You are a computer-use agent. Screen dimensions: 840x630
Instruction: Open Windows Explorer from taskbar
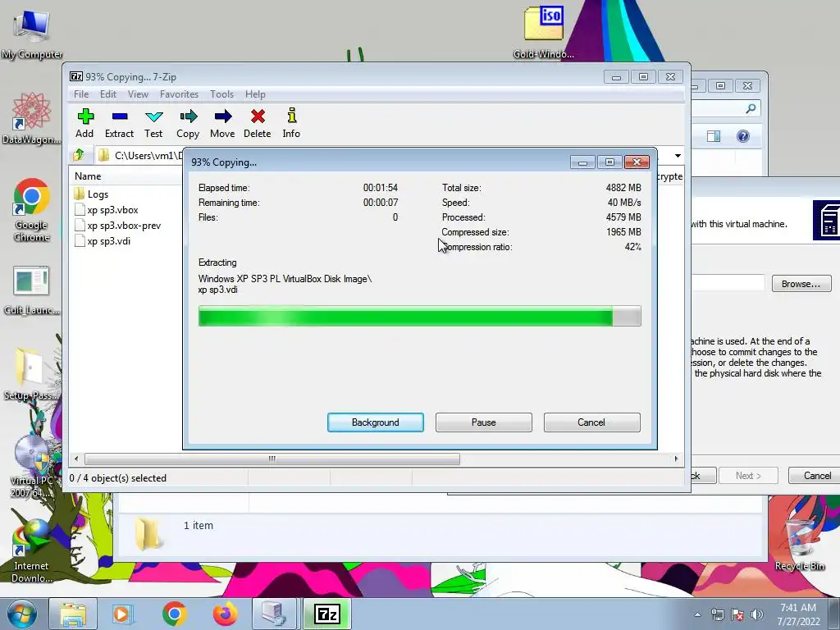(x=73, y=614)
